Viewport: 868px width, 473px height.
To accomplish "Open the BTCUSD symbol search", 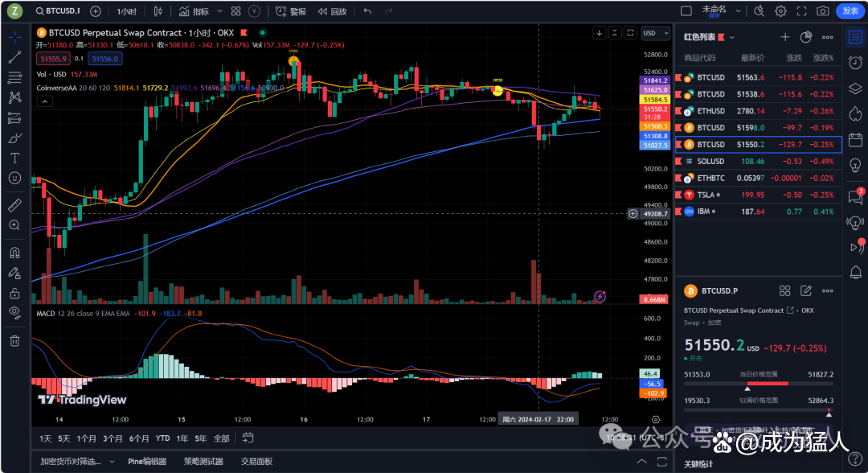I will [x=58, y=11].
